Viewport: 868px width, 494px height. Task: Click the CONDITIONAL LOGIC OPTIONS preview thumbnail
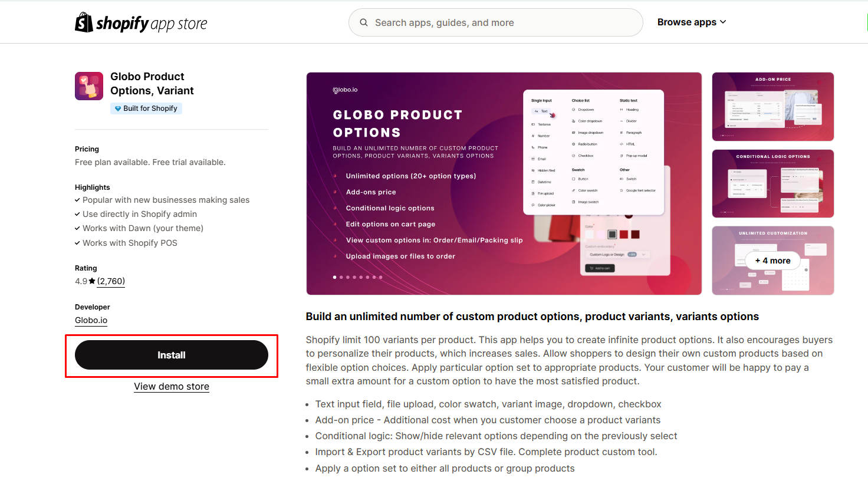[772, 183]
